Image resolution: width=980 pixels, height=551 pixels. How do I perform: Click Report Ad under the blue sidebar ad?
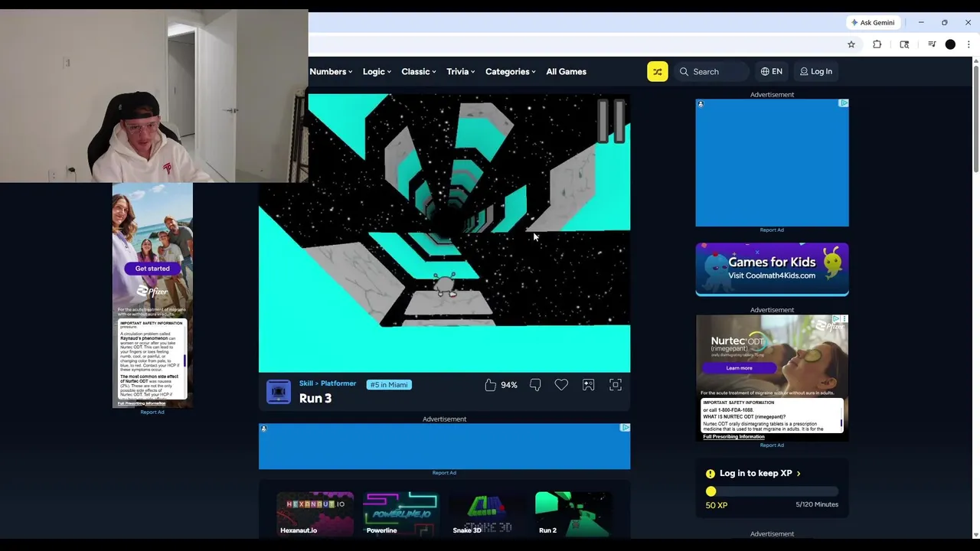pyautogui.click(x=772, y=230)
